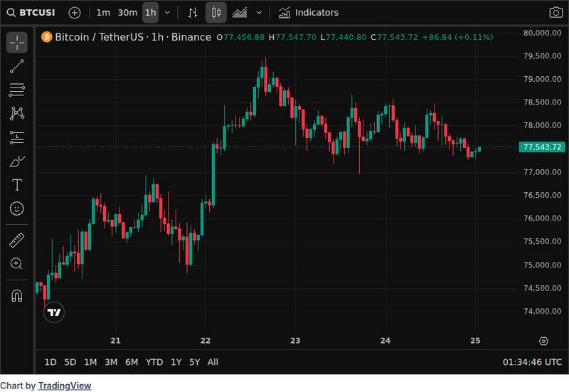Activate the zoom in tool
Screen dimensions: 569x392
16,264
